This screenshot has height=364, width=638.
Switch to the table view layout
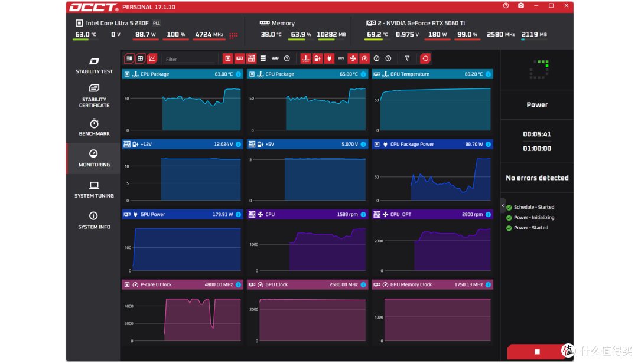pyautogui.click(x=141, y=58)
